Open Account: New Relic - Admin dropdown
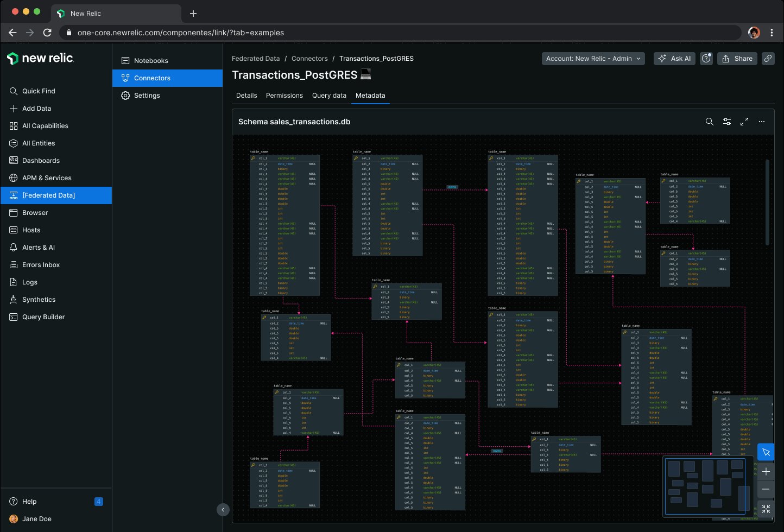The image size is (784, 532). pyautogui.click(x=593, y=59)
